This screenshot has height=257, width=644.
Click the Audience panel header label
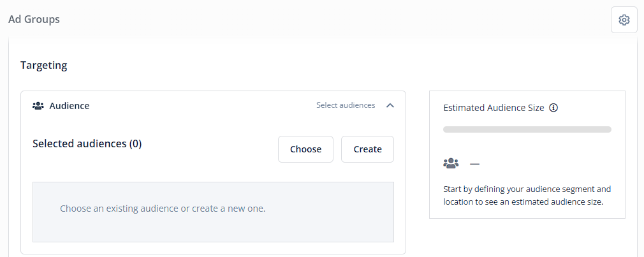(x=70, y=106)
